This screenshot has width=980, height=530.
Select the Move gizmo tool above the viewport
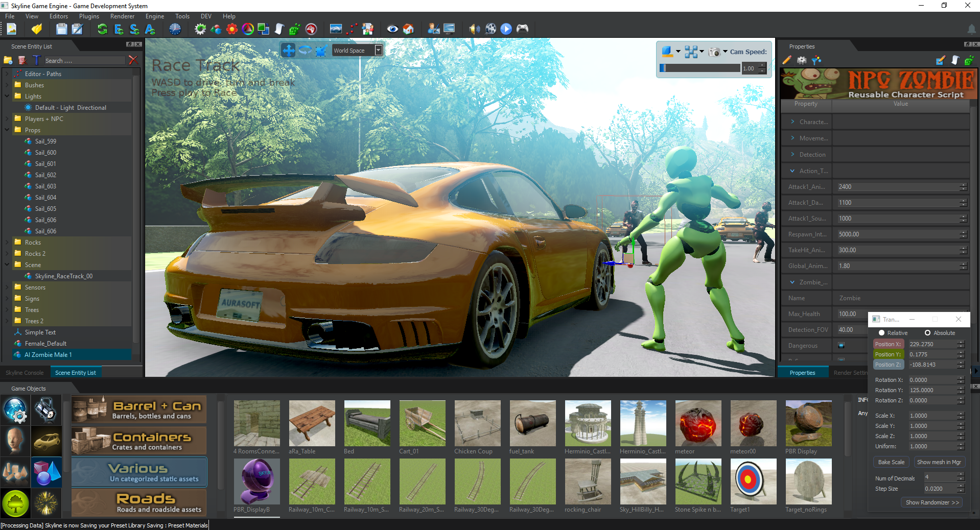289,50
